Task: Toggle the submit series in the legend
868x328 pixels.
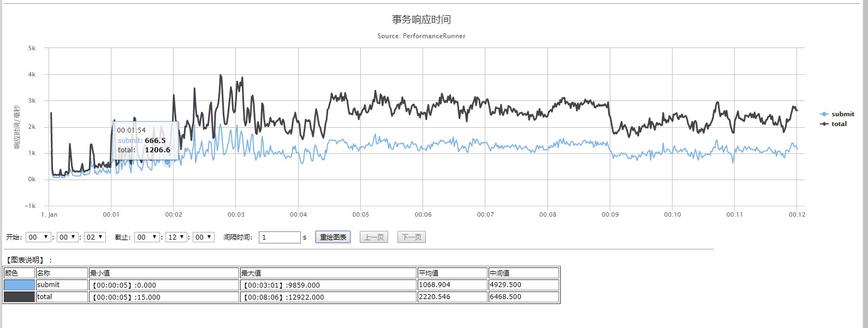Action: pos(837,114)
